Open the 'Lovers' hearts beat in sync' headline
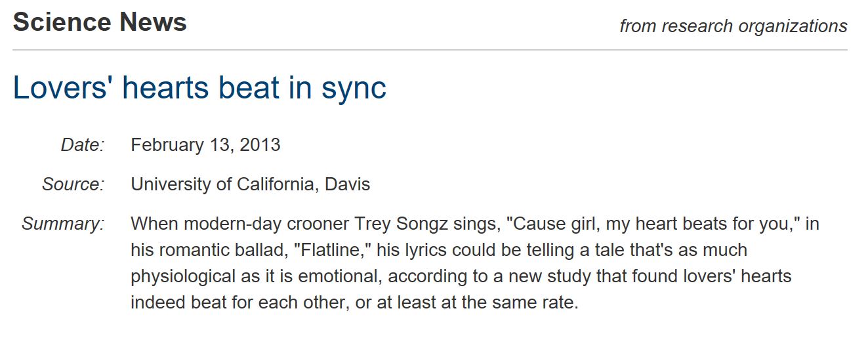 coord(199,88)
